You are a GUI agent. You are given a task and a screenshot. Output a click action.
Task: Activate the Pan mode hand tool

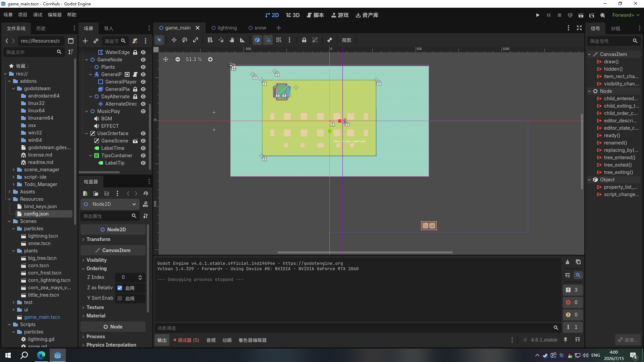click(x=232, y=40)
